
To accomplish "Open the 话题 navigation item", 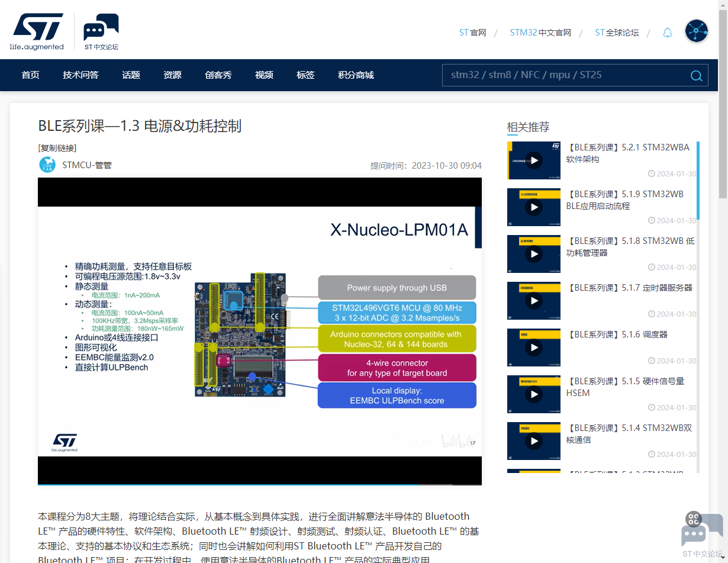I will point(131,75).
